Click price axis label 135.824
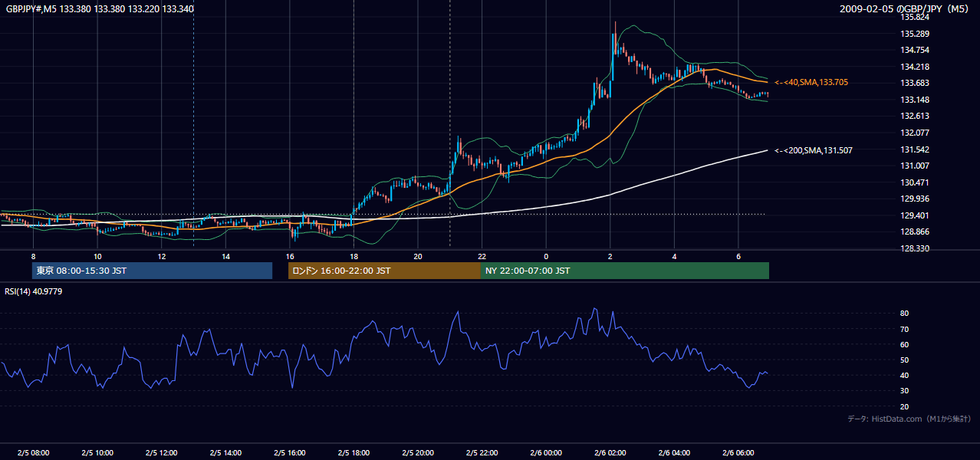 pyautogui.click(x=913, y=17)
